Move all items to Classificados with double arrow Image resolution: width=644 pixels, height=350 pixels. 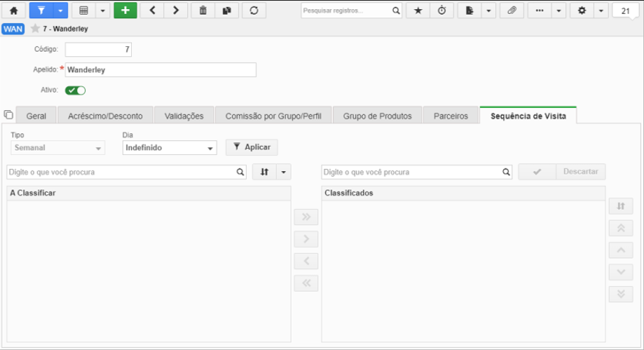pos(306,217)
